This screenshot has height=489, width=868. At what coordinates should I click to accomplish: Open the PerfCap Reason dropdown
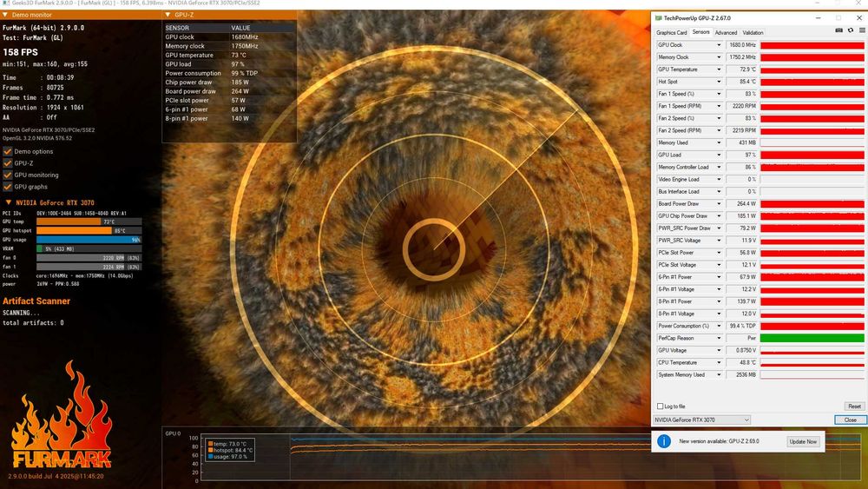(719, 338)
